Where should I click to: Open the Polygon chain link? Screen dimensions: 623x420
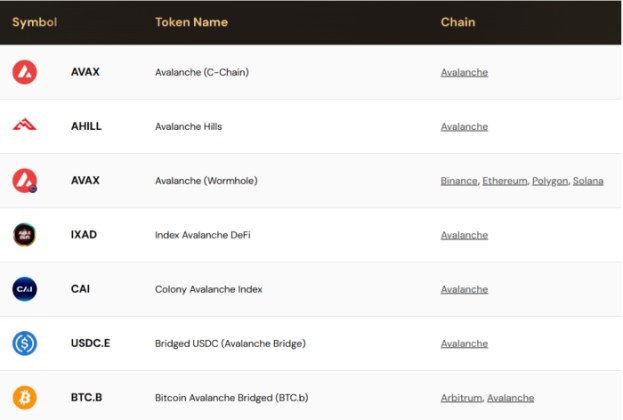(549, 181)
